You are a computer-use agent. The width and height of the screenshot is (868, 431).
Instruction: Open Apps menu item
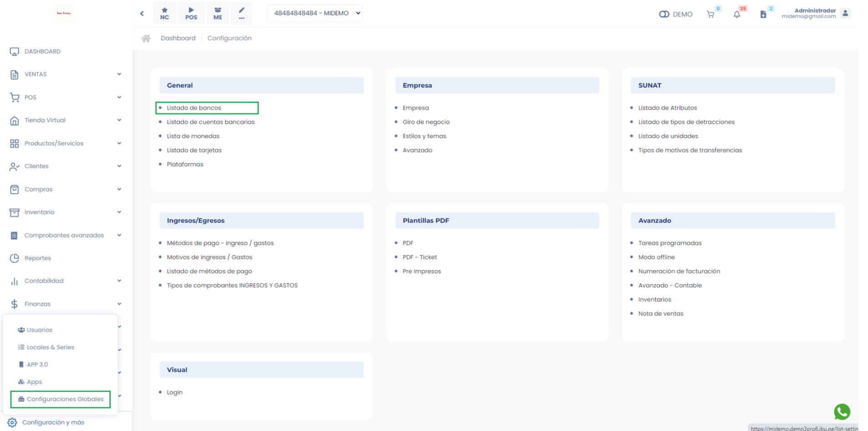pos(30,382)
